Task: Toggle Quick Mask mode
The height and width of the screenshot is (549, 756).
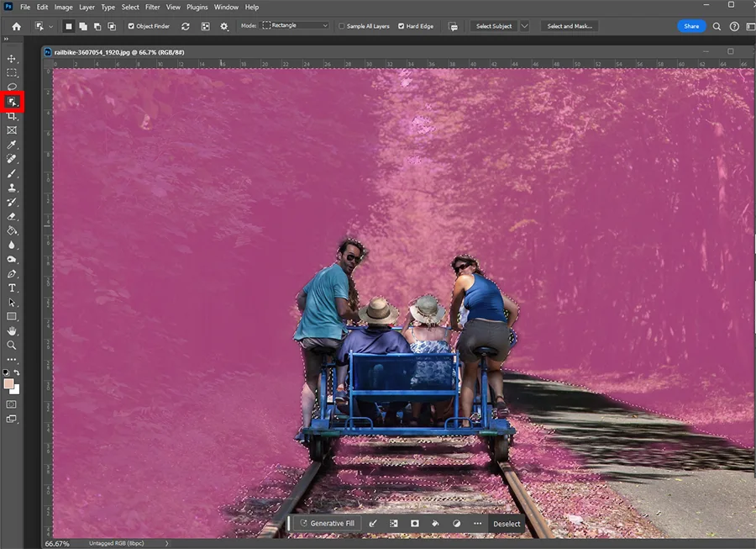Action: [x=12, y=404]
